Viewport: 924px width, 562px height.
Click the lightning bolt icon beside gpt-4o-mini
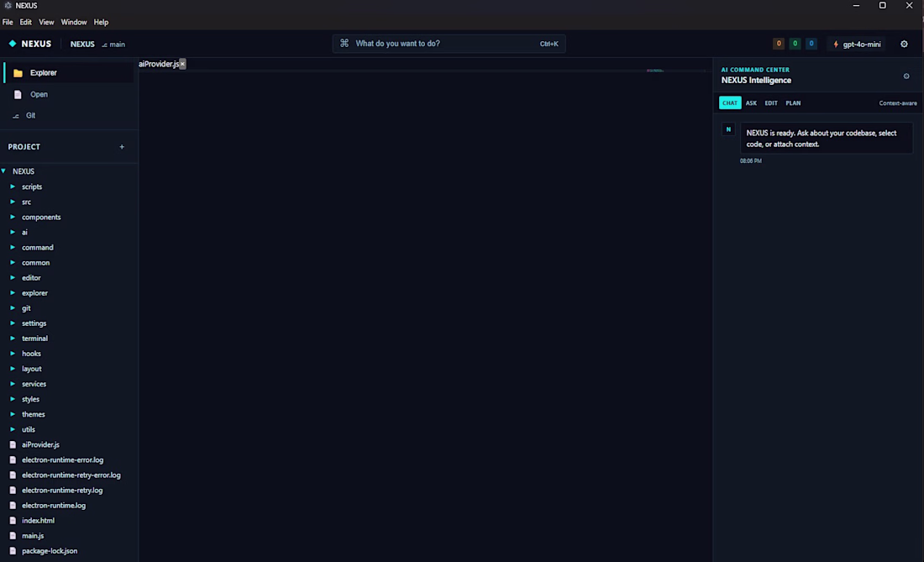tap(836, 45)
